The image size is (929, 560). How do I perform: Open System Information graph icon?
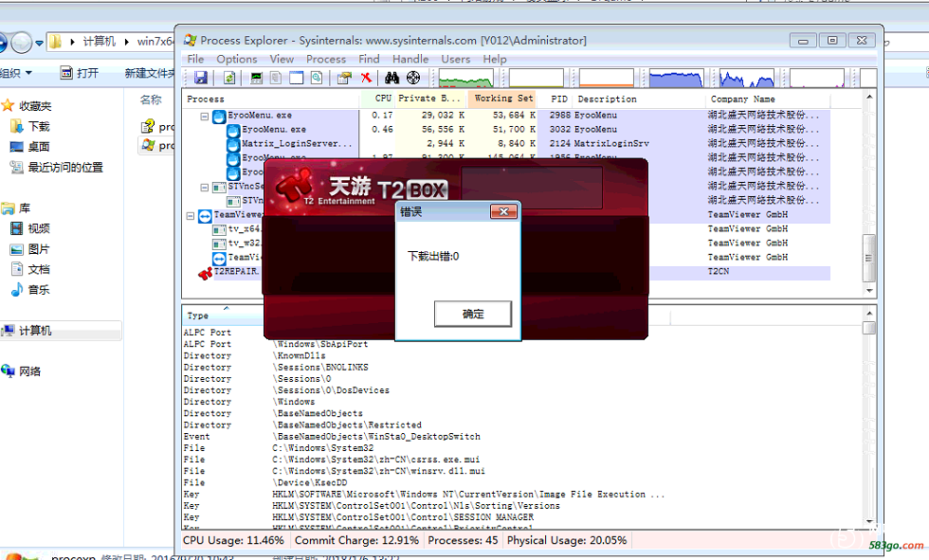coord(256,78)
